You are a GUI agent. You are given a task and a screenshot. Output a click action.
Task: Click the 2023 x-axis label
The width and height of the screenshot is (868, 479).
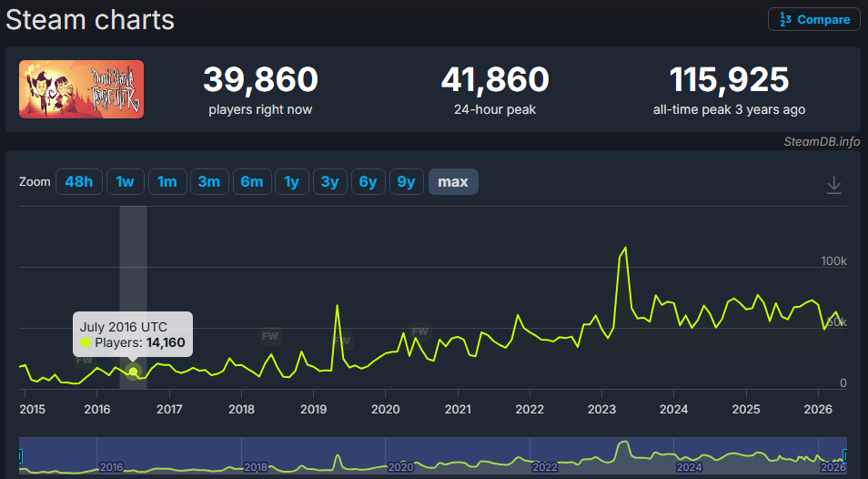pyautogui.click(x=601, y=409)
